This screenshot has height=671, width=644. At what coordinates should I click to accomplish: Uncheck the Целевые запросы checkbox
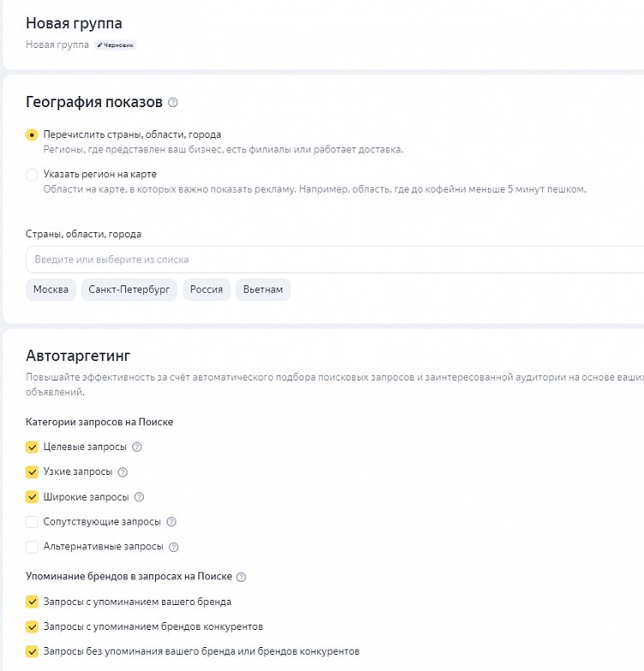click(x=33, y=447)
